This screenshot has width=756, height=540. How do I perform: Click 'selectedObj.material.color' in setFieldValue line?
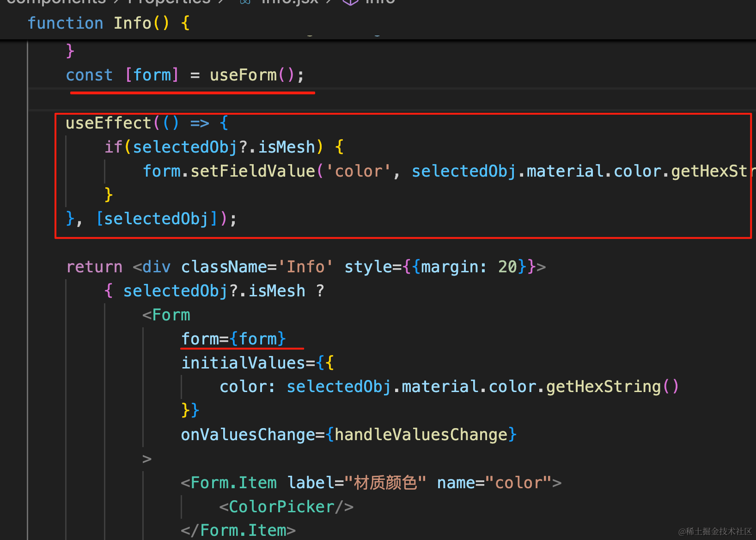[x=537, y=171]
